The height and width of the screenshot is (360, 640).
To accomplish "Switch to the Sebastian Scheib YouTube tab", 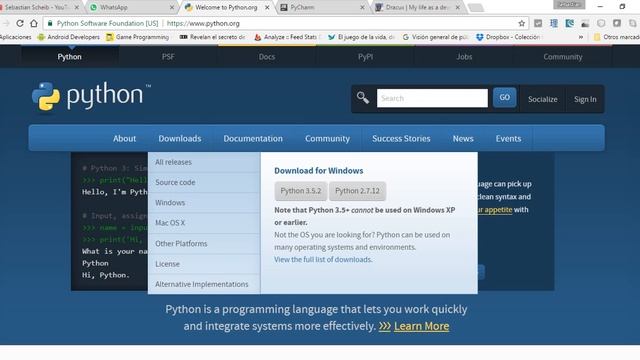I will (40, 7).
